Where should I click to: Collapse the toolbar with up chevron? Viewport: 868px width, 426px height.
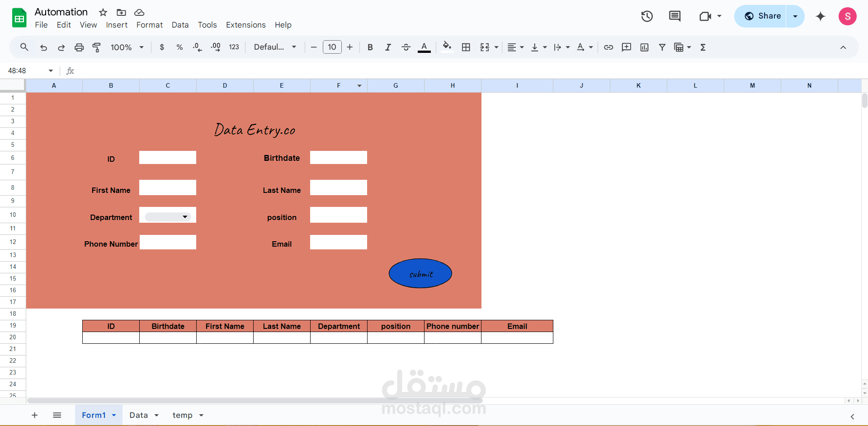[843, 47]
